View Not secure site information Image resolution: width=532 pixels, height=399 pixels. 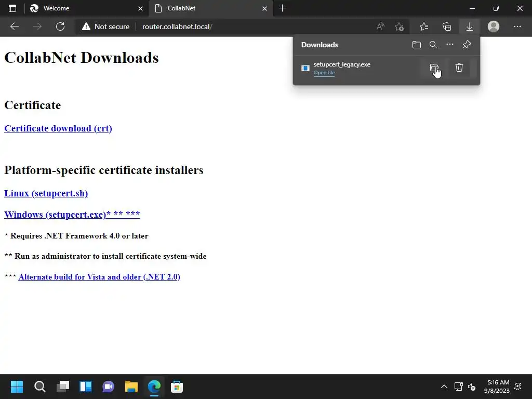pos(105,26)
